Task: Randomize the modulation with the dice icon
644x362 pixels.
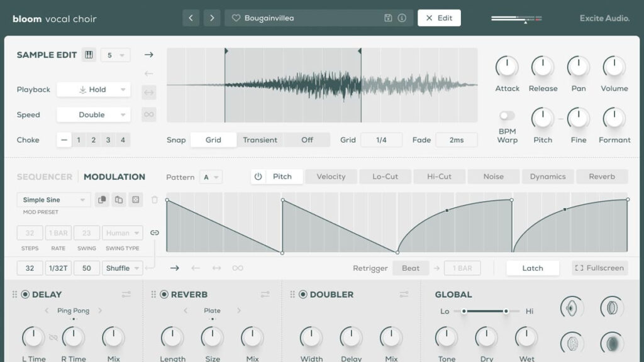Action: [136, 200]
